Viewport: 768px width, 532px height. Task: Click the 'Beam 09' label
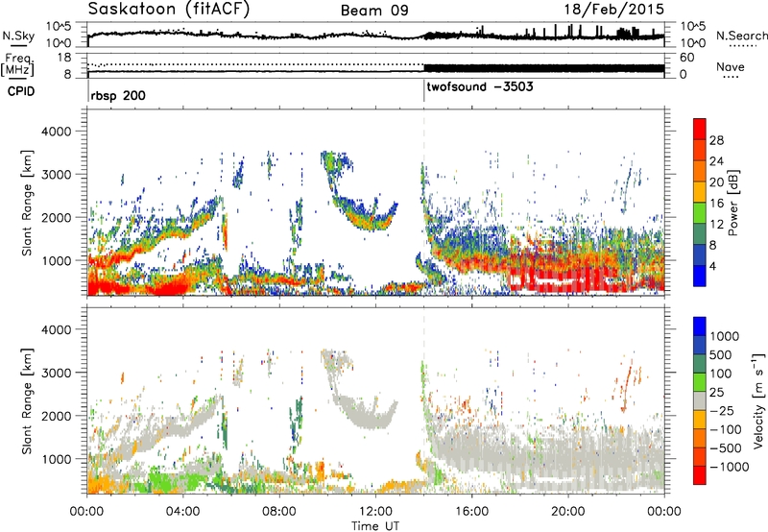[x=374, y=11]
